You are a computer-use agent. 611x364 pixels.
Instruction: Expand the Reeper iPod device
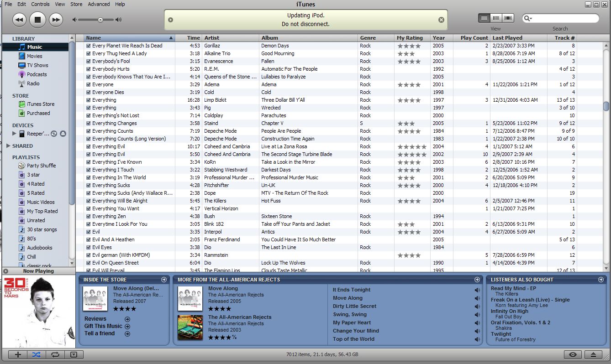(x=14, y=134)
